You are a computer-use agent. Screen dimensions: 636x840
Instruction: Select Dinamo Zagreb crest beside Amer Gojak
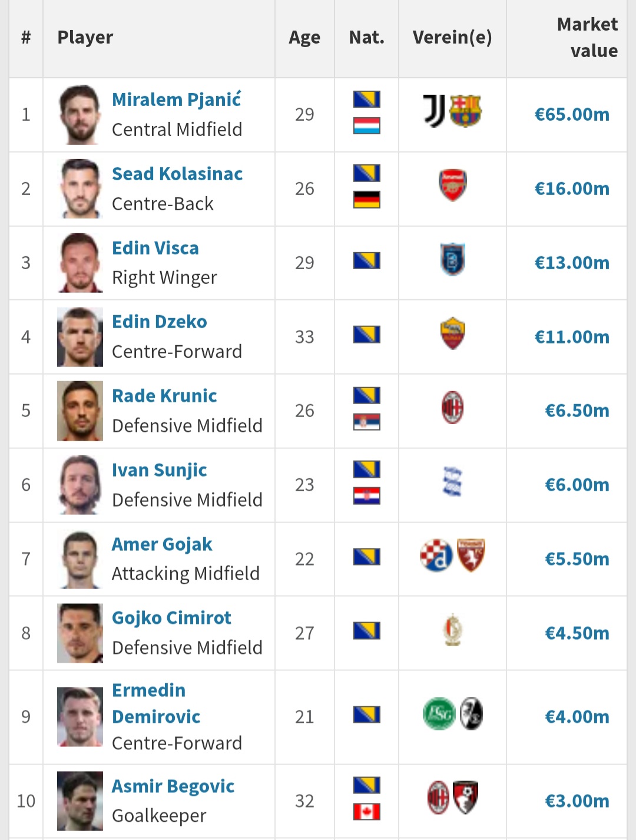[436, 555]
